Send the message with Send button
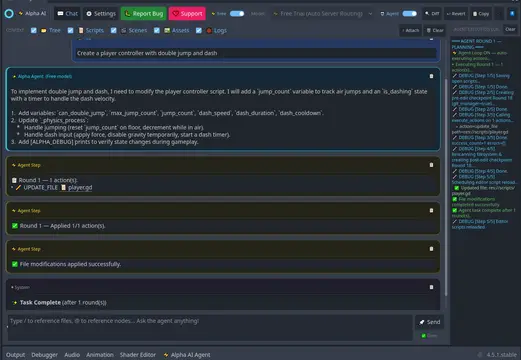 (430, 322)
